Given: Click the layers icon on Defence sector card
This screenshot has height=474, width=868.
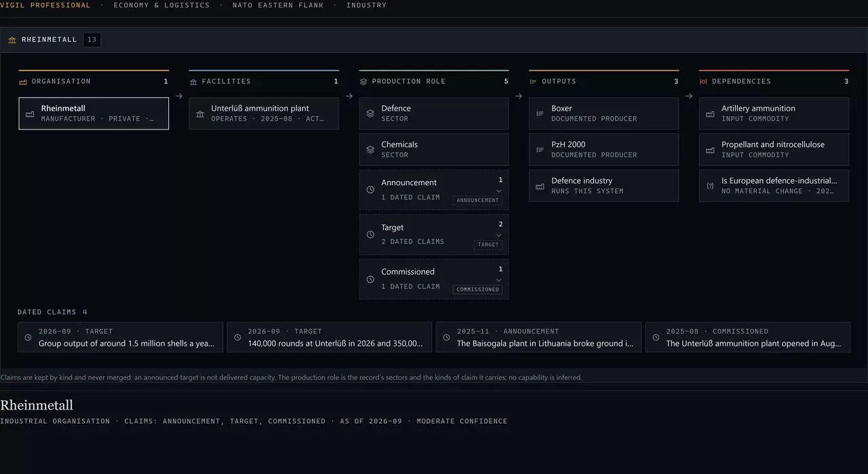Looking at the screenshot, I should coord(370,114).
